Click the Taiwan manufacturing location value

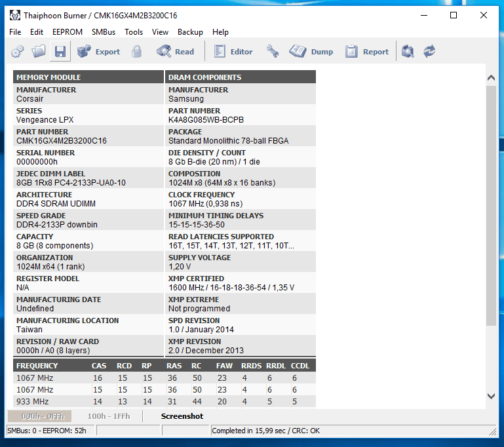(29, 330)
